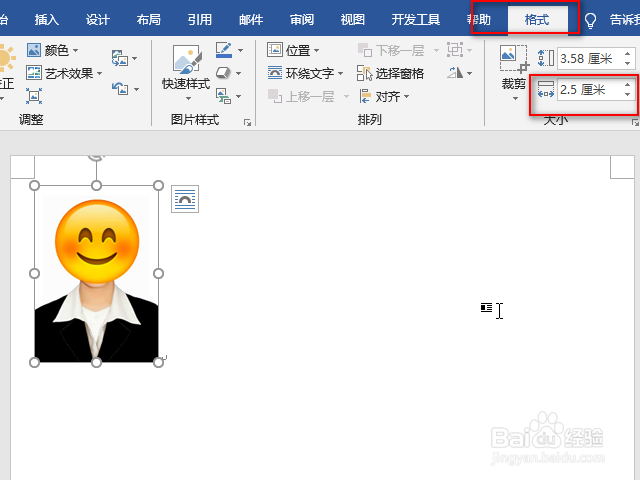Open the 环绕文字 wrap text menu
The height and width of the screenshot is (480, 640).
point(305,73)
